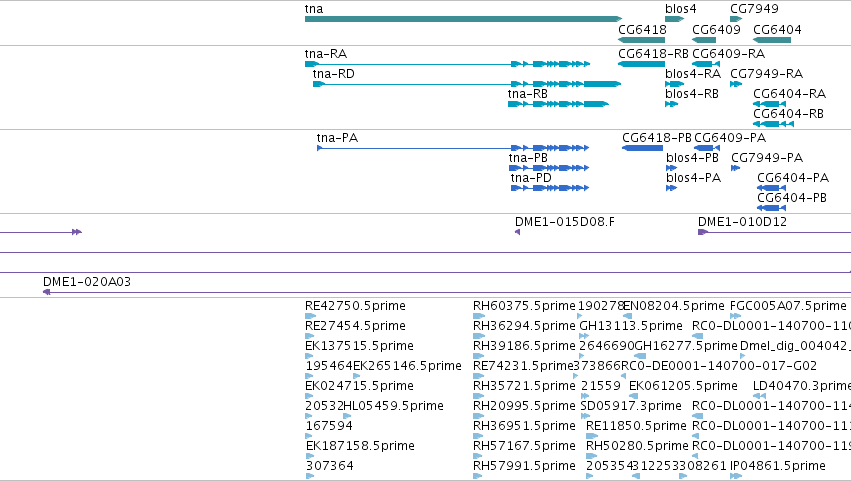
Task: Click the EK265146.5prime EST label
Action: pyautogui.click(x=407, y=366)
